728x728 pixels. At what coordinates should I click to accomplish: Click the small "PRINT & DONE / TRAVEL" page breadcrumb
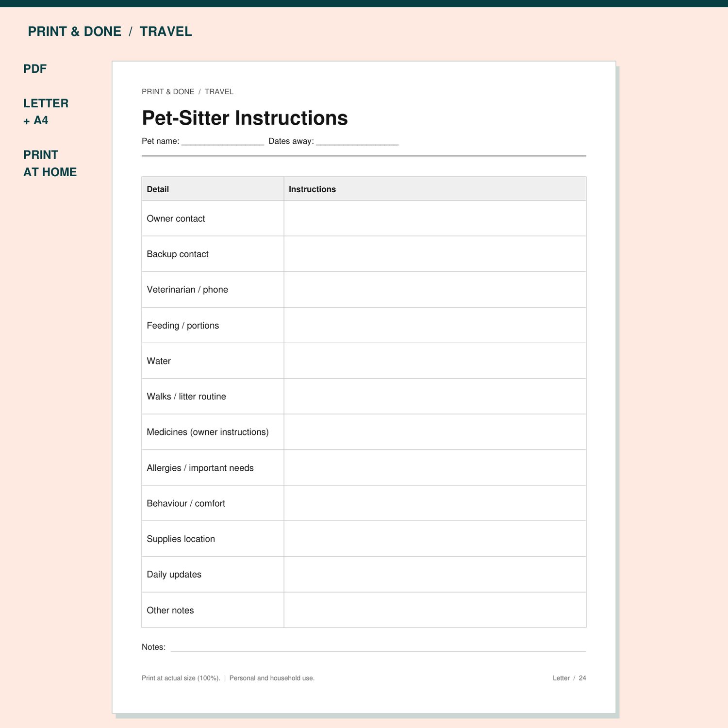(187, 92)
